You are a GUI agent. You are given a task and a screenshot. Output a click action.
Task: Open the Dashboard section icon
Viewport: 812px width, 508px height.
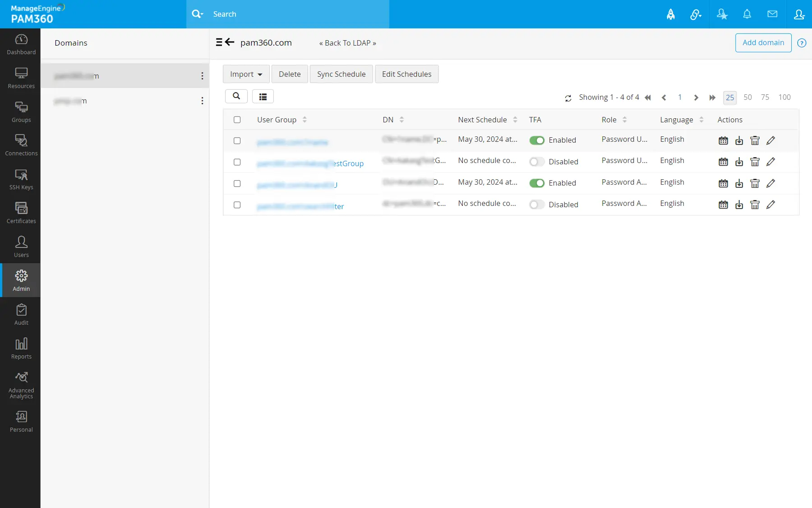(21, 44)
